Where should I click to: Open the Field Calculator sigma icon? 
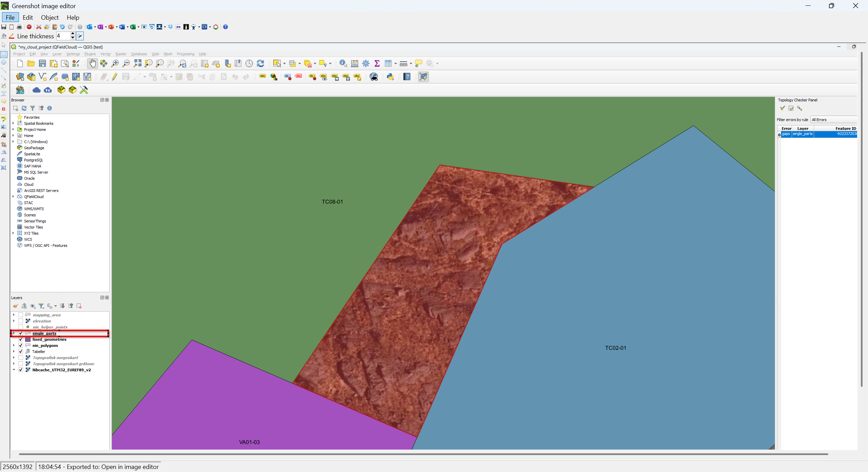tap(377, 63)
